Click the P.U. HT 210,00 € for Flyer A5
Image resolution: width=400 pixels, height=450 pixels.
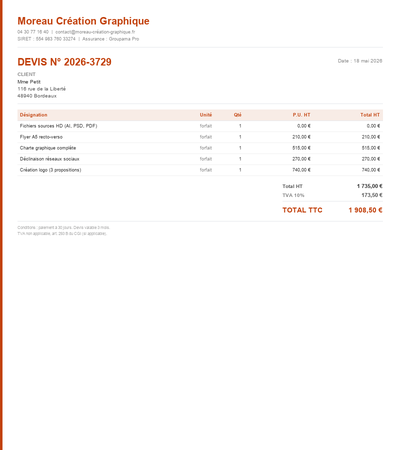tap(301, 137)
